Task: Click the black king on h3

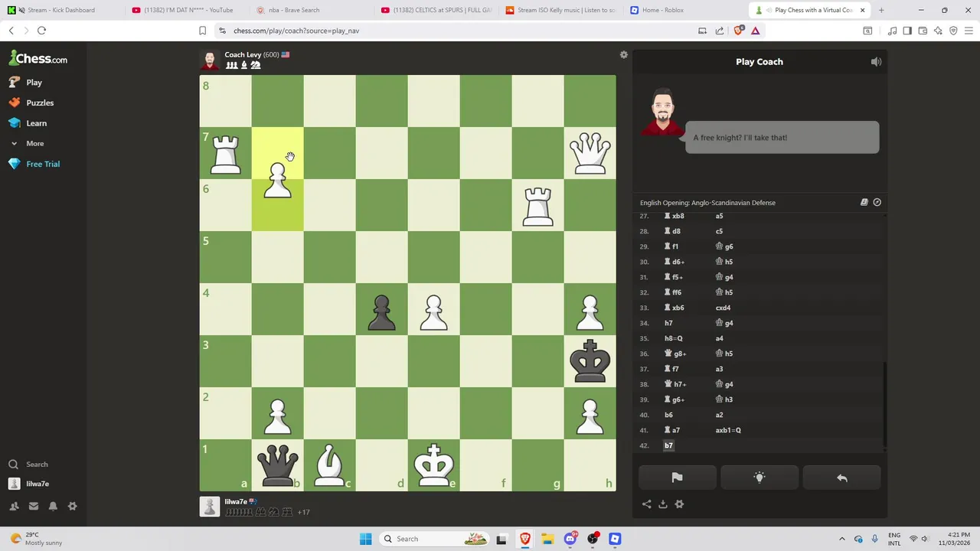Action: click(590, 361)
